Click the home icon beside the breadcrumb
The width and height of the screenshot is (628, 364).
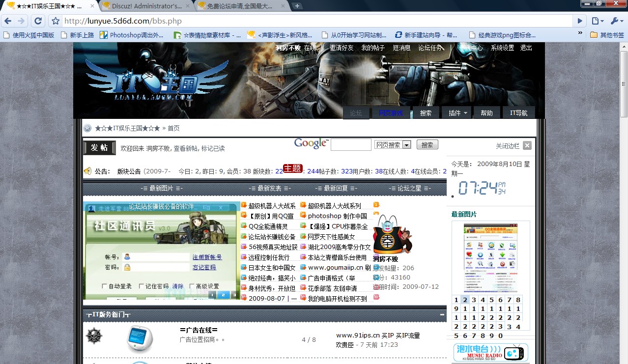(x=87, y=128)
